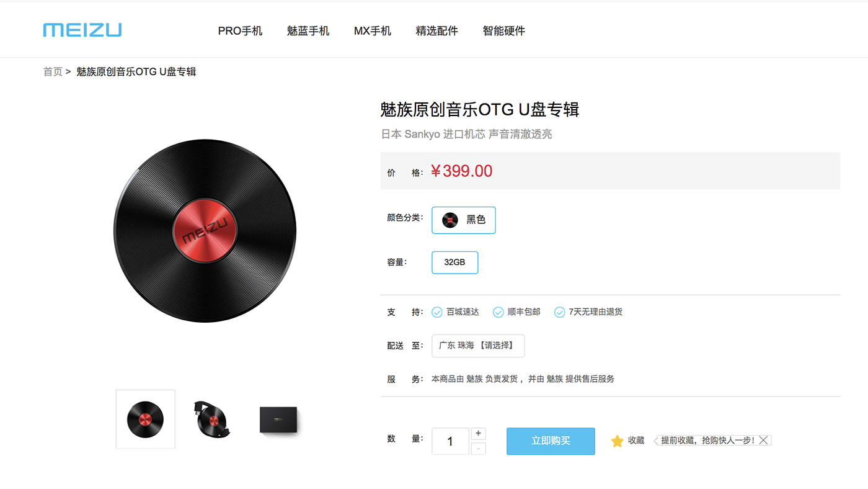Click the 首页 breadcrumb link

point(53,72)
